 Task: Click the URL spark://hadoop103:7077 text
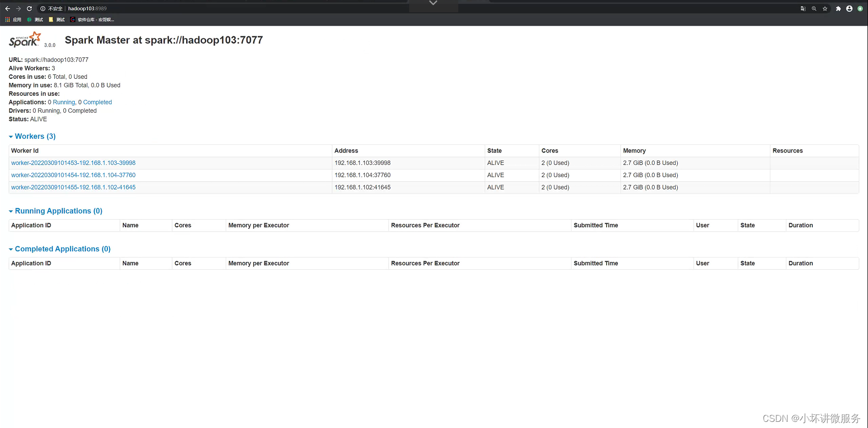[x=56, y=60]
